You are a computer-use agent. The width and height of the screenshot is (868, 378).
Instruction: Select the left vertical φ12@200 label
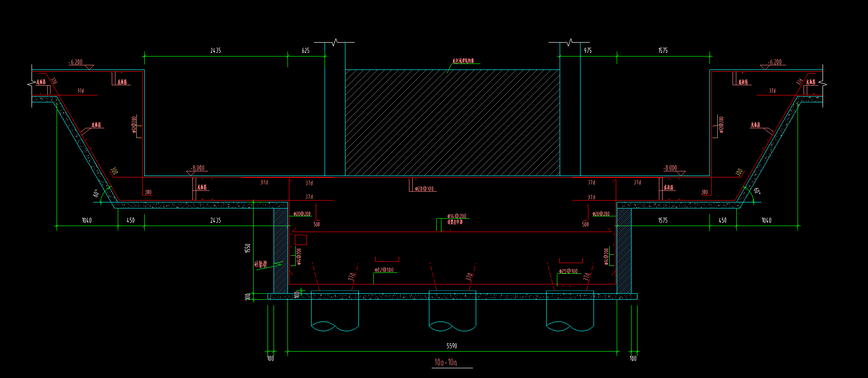(134, 125)
